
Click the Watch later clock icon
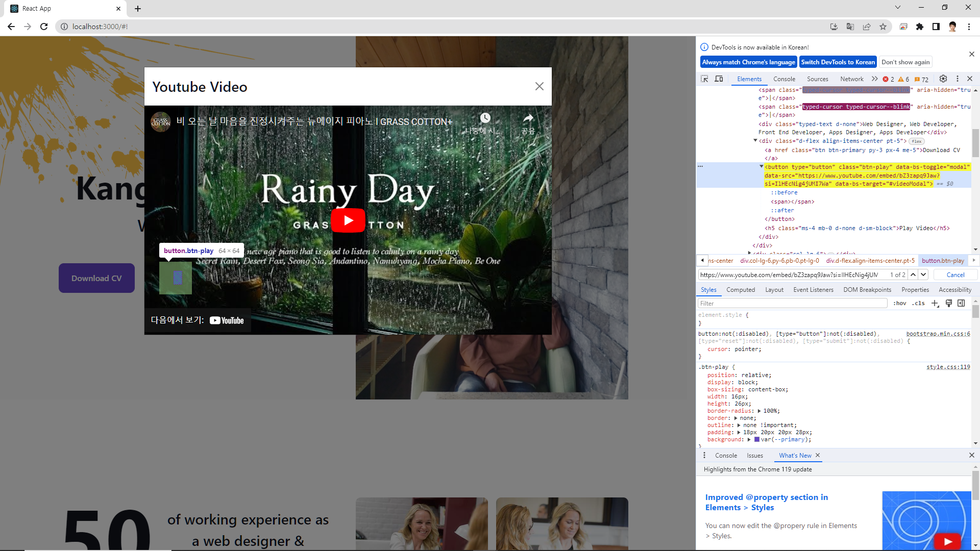[x=485, y=118]
